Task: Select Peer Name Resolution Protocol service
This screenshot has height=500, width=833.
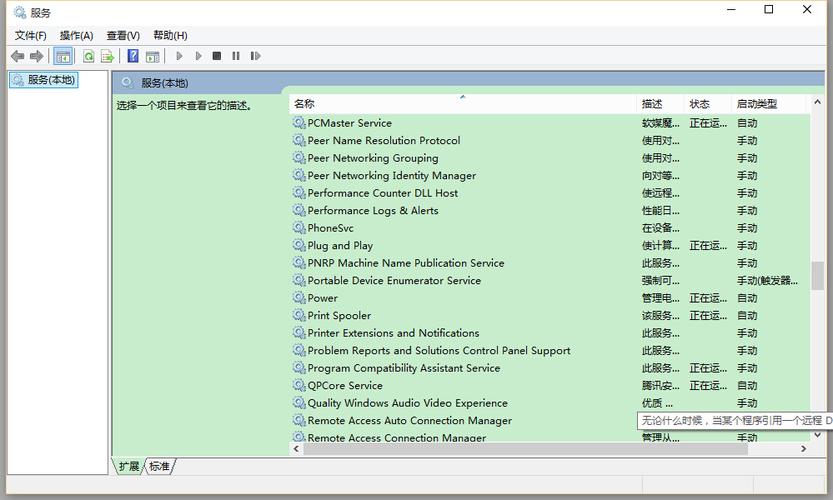Action: [550, 141]
